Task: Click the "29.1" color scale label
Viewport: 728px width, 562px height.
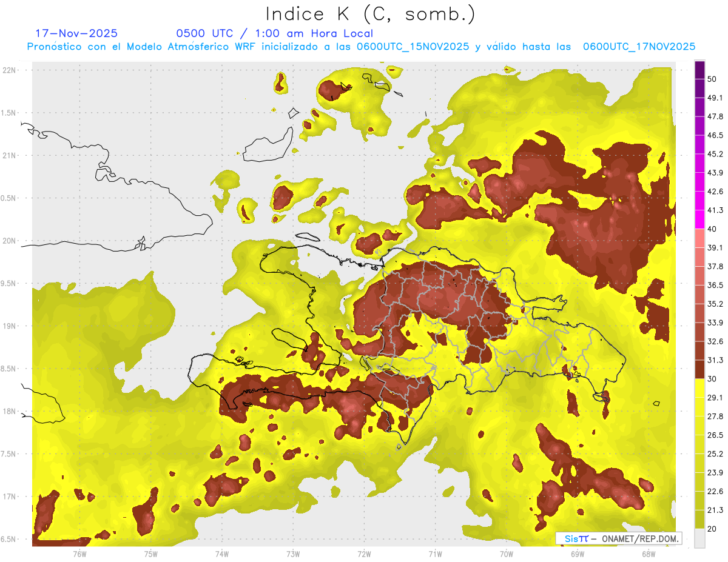Action: (715, 398)
